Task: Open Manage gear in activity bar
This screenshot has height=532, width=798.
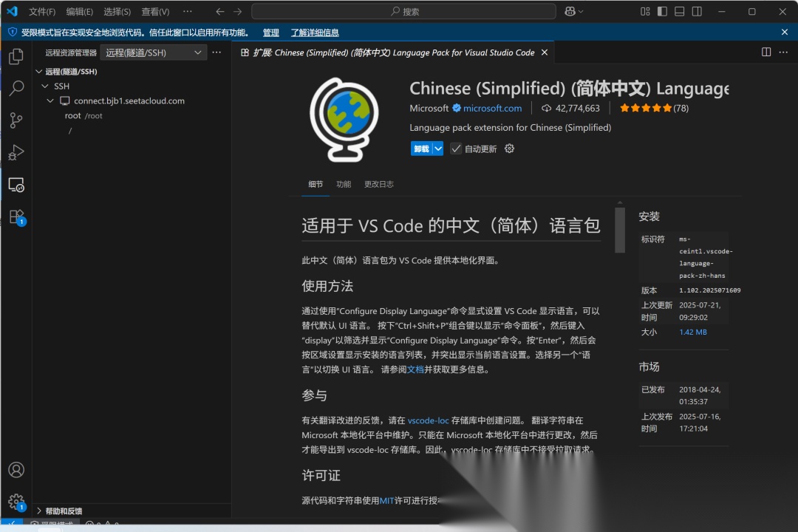Action: (x=16, y=502)
